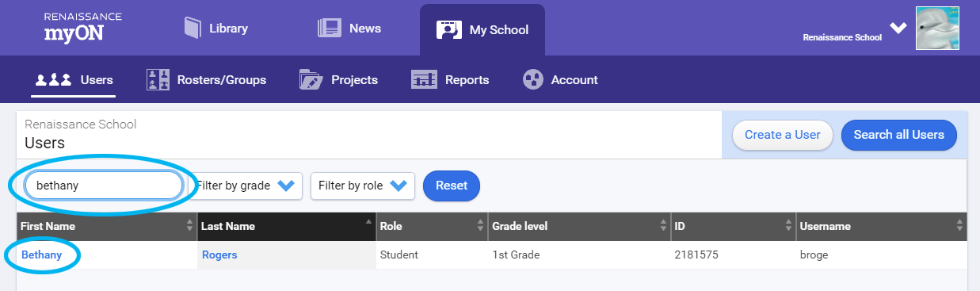
Task: Click the News newspaper icon
Action: point(329,29)
